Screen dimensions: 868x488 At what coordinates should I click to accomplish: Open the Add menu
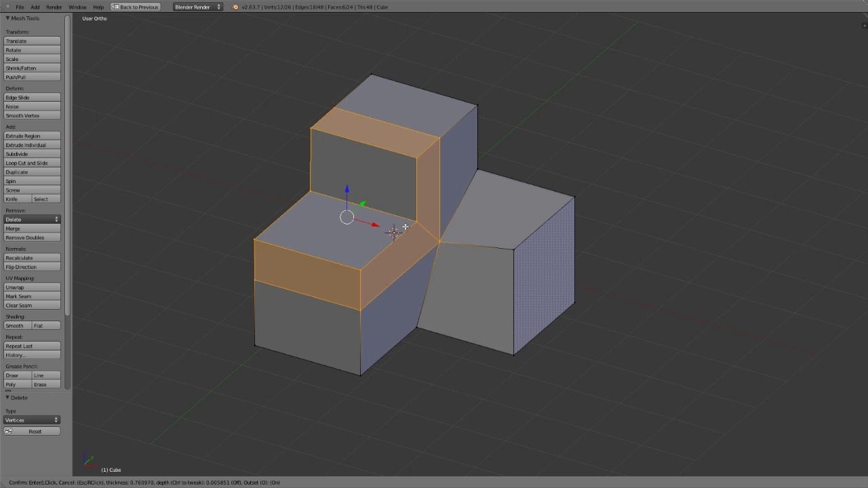click(x=35, y=7)
